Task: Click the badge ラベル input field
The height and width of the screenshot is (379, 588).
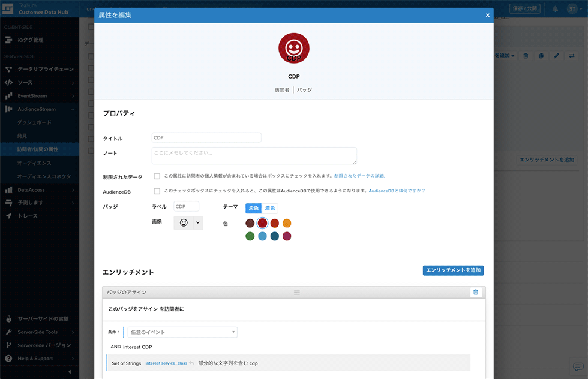Action: [x=187, y=206]
